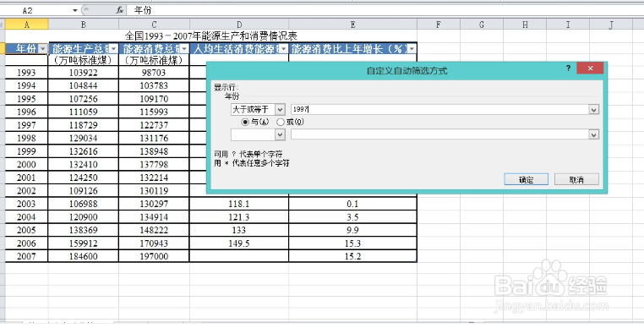Image resolution: width=644 pixels, height=328 pixels.
Task: Select the 或(O) radio button
Action: (281, 122)
